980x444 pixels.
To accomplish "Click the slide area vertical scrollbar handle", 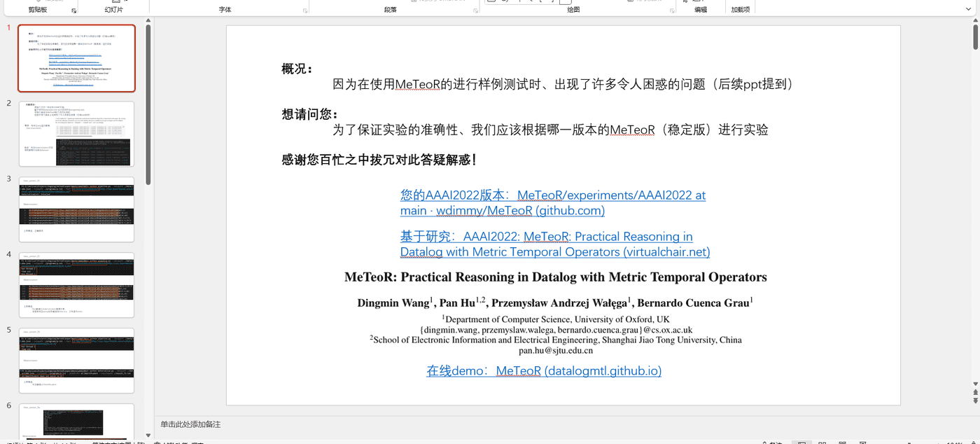I will click(976, 39).
